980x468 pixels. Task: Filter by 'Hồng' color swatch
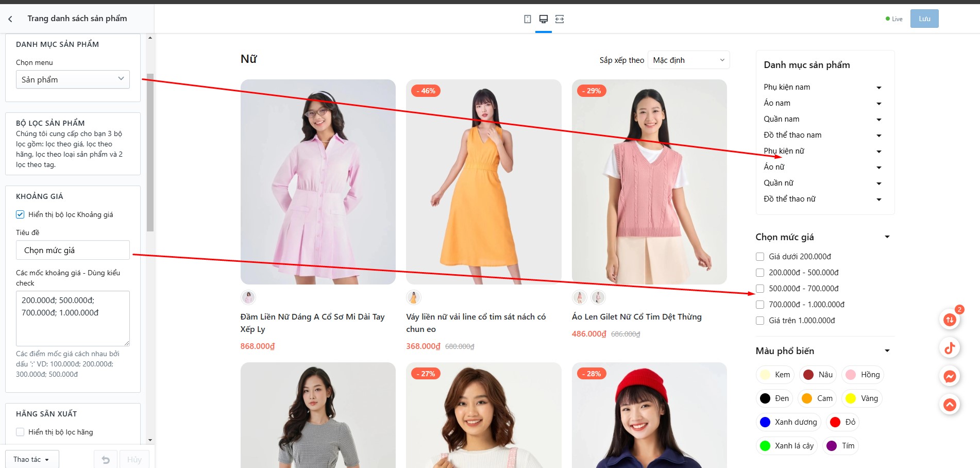(x=863, y=375)
